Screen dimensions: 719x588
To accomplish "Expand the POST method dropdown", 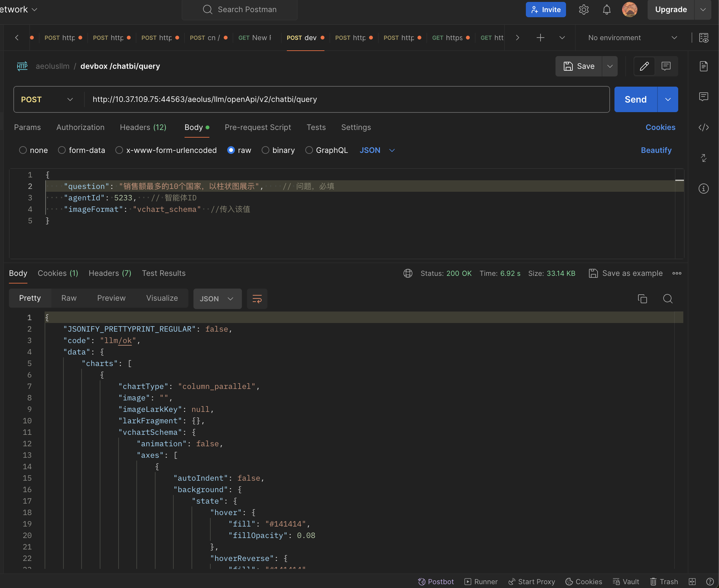I will point(47,99).
